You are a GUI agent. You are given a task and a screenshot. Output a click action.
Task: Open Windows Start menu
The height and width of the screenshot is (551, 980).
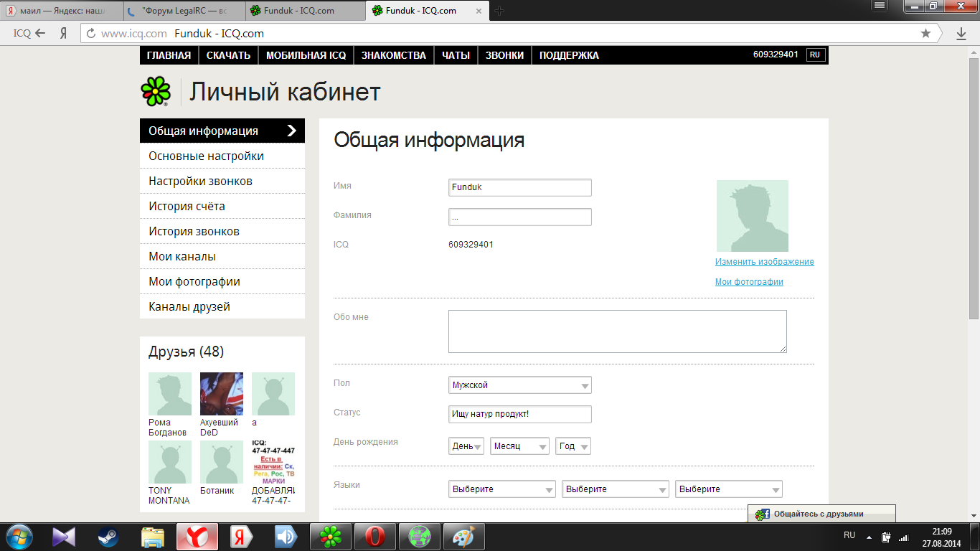tap(19, 536)
